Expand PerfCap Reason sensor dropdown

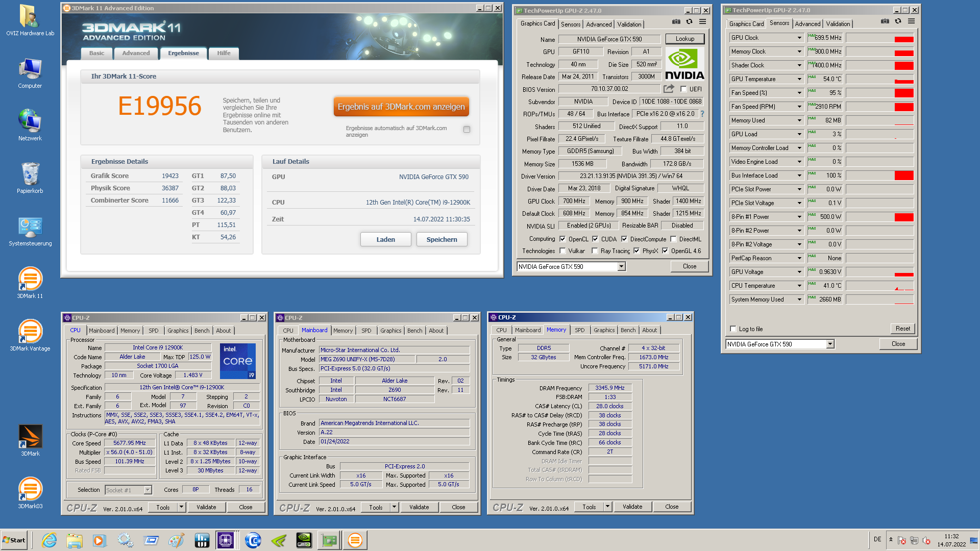tap(800, 258)
